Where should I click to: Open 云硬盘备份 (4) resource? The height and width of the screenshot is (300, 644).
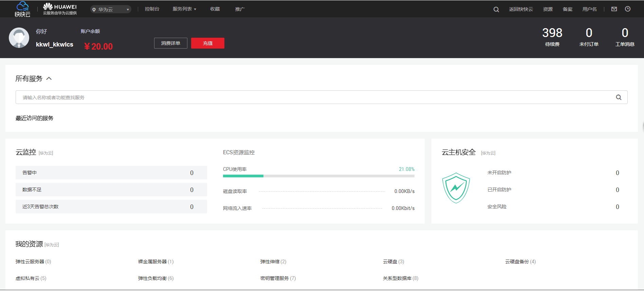(x=520, y=262)
